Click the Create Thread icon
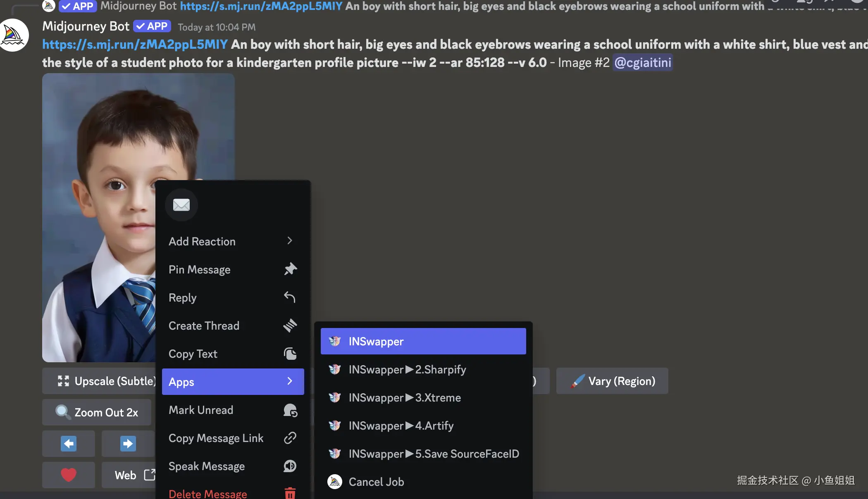The height and width of the screenshot is (499, 868). [290, 326]
